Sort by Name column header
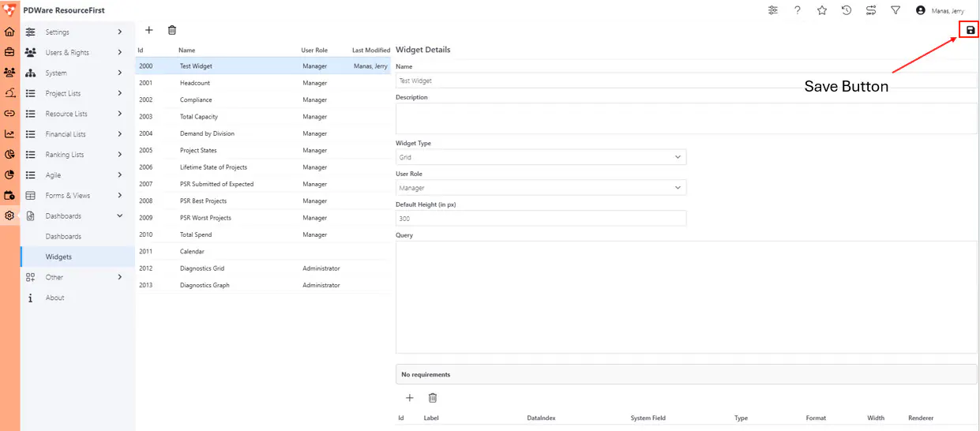The image size is (980, 431). tap(186, 50)
